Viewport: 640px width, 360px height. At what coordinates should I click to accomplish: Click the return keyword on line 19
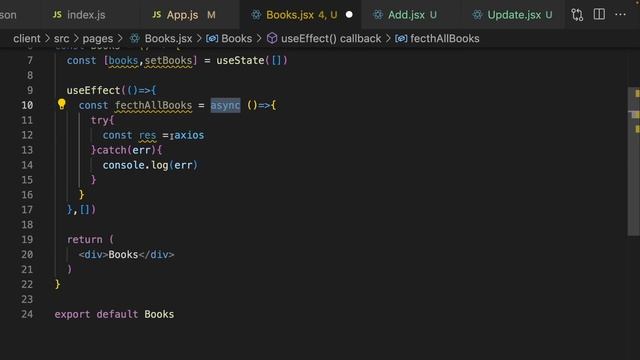click(84, 240)
